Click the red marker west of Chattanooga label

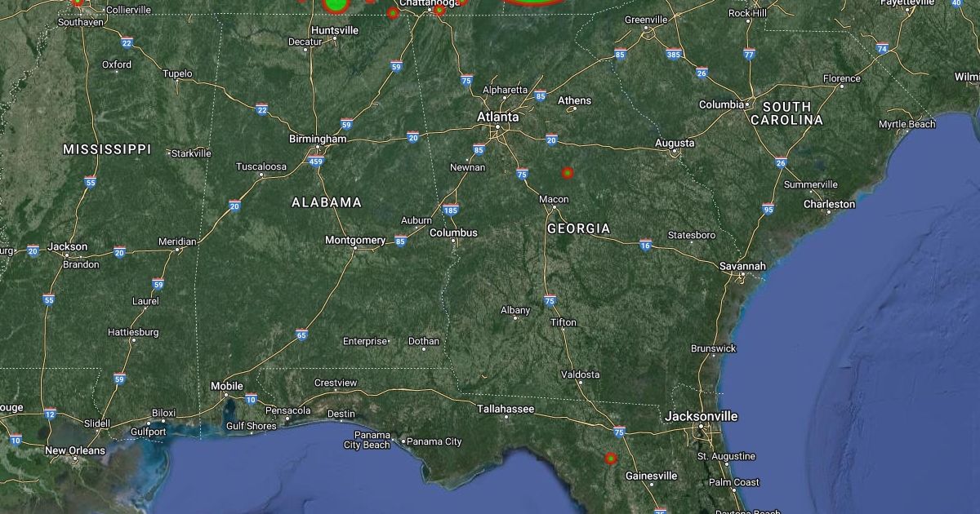393,13
